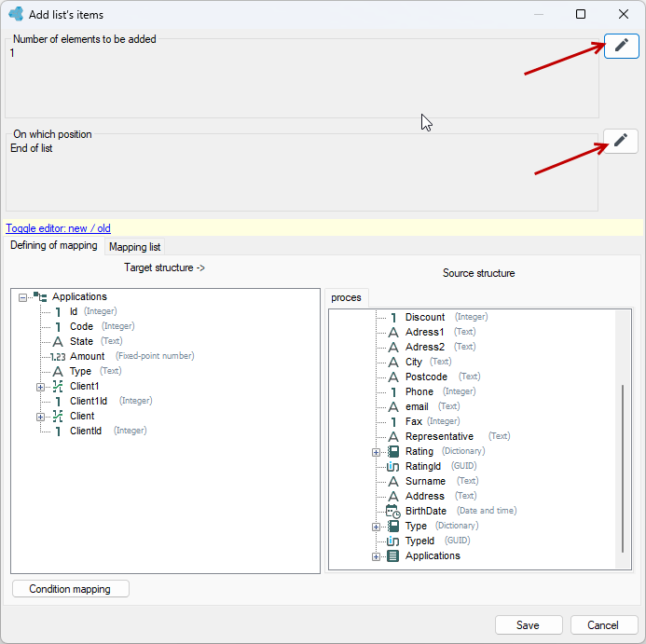Click the integer icon beside Code

tap(58, 327)
